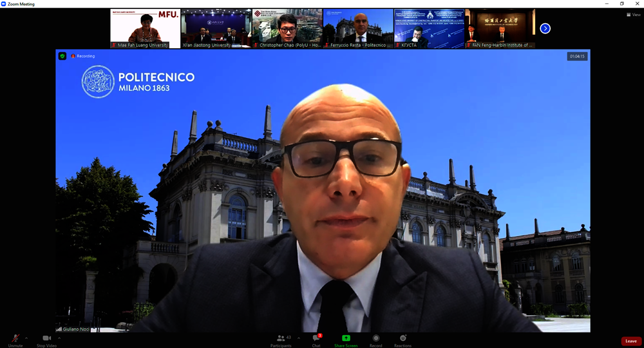Screen dimensions: 644x348
Task: Open video options arrow next to Stop Video
Action: pos(59,338)
